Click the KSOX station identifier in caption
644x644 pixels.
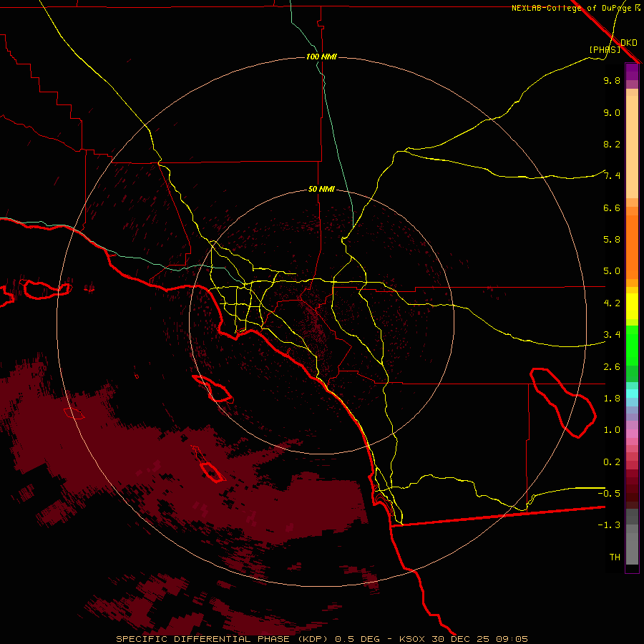413,639
